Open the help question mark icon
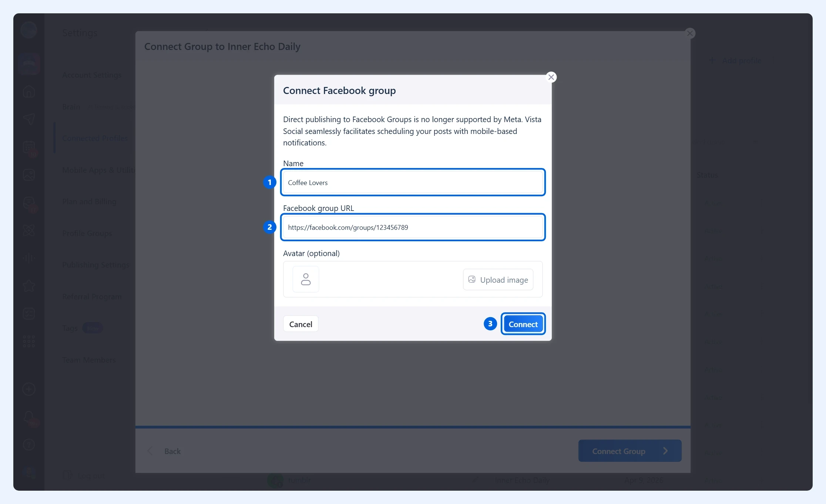 pyautogui.click(x=29, y=445)
